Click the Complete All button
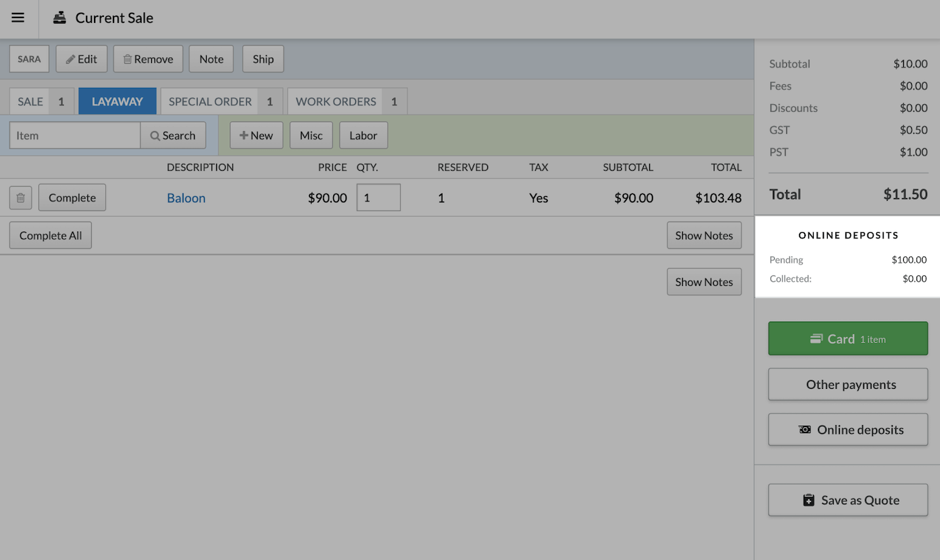Screen dimensions: 940x560 tap(50, 236)
